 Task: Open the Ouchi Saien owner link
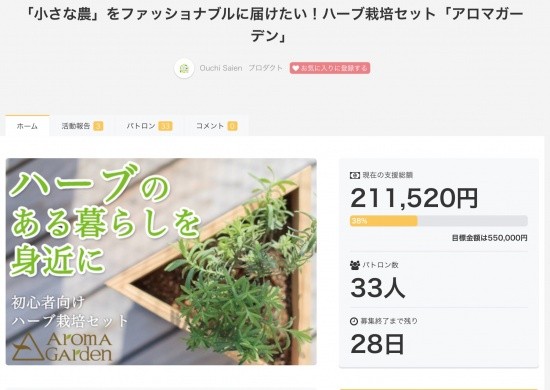pyautogui.click(x=221, y=68)
